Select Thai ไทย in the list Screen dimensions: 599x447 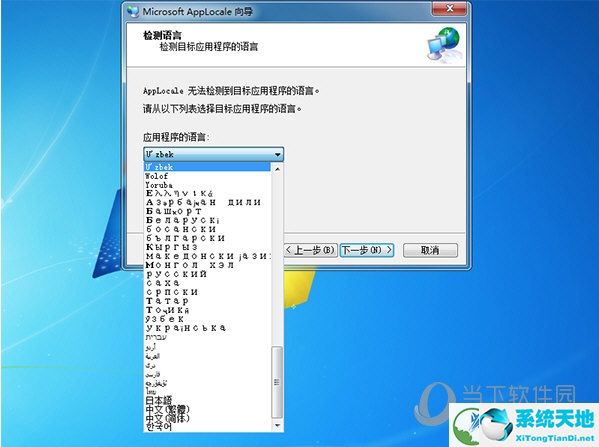pos(207,392)
